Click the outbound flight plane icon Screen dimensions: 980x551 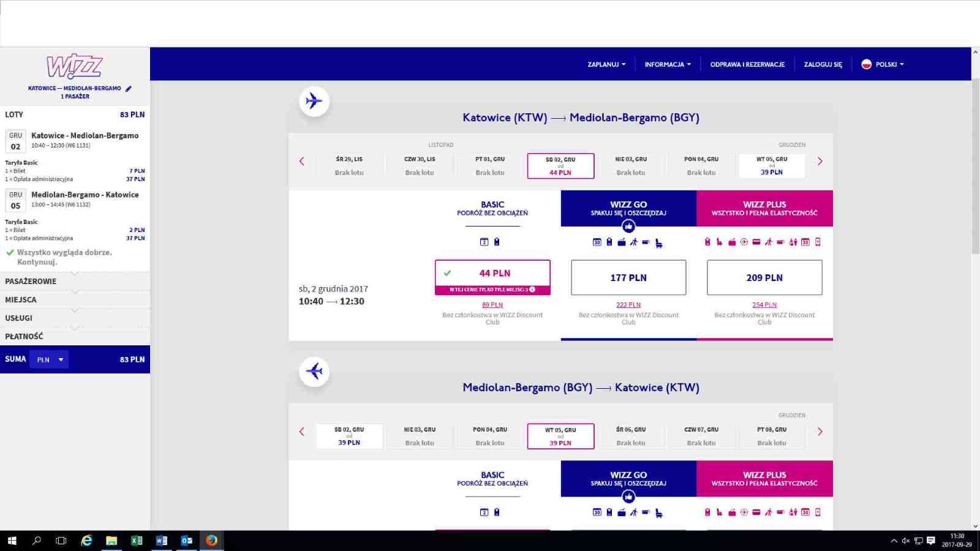[314, 100]
